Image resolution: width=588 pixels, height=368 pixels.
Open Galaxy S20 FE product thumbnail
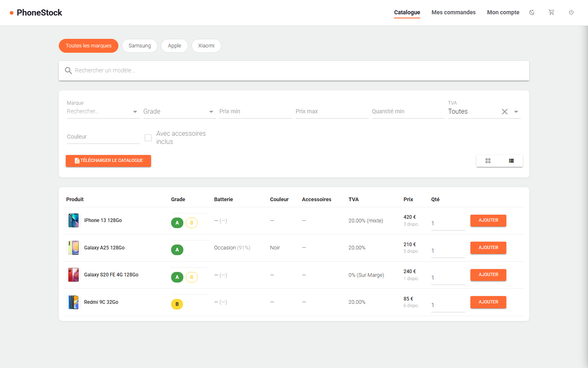73,275
